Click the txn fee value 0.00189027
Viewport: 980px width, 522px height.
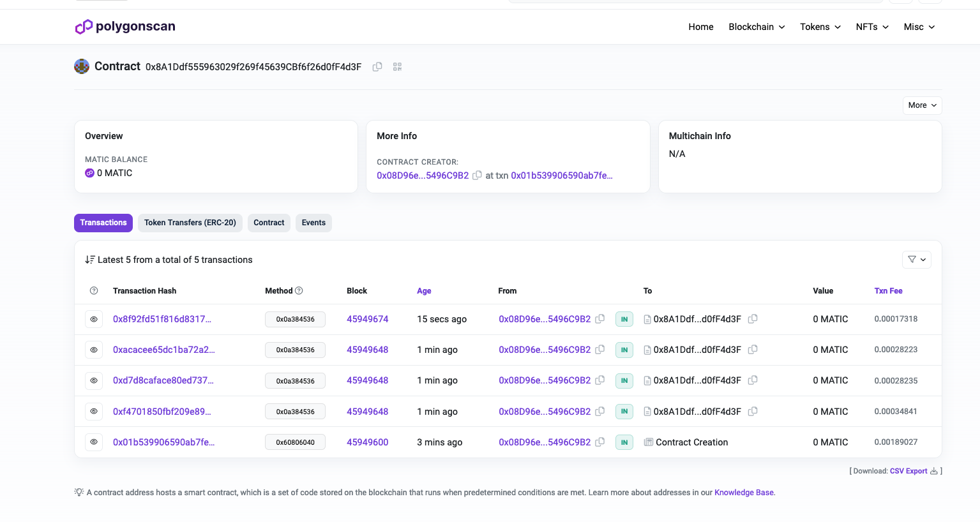coord(896,442)
